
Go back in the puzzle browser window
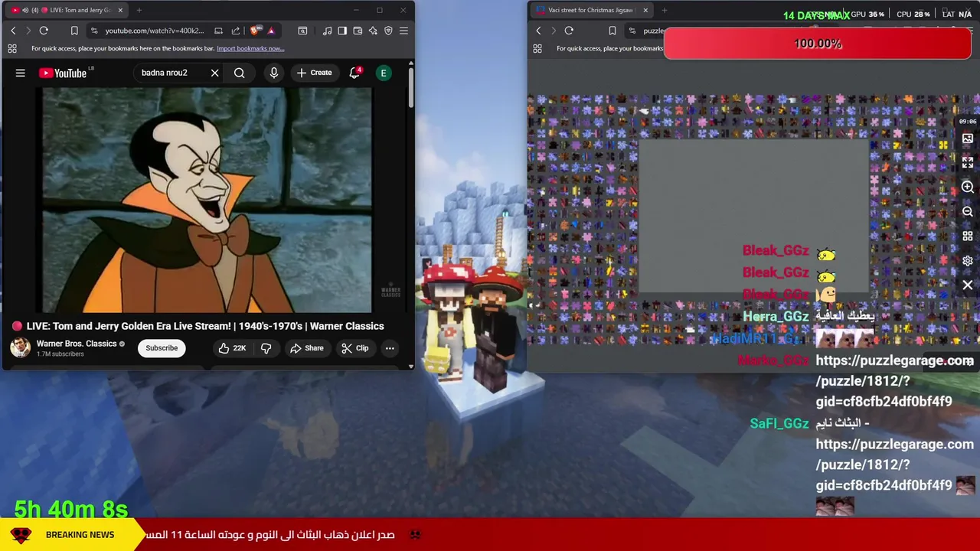tap(538, 31)
